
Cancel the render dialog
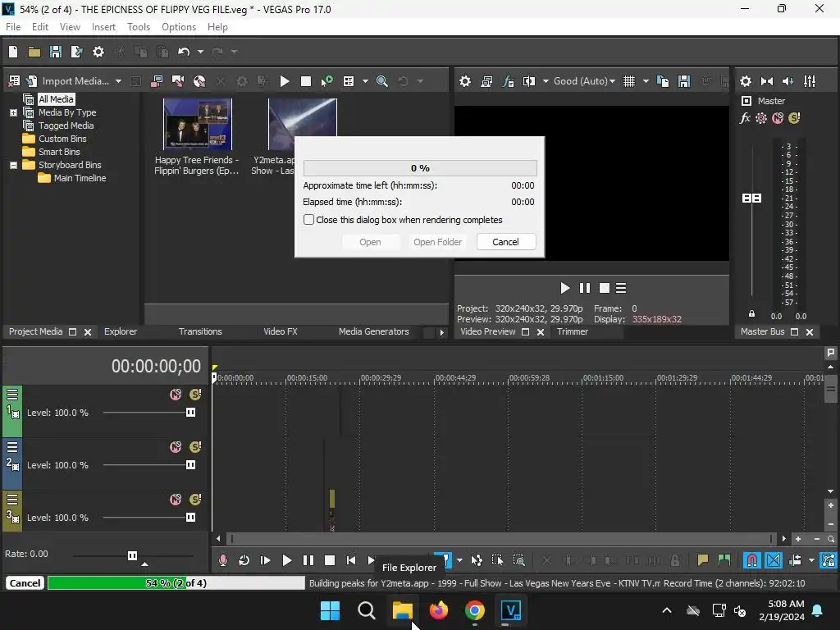pyautogui.click(x=505, y=242)
